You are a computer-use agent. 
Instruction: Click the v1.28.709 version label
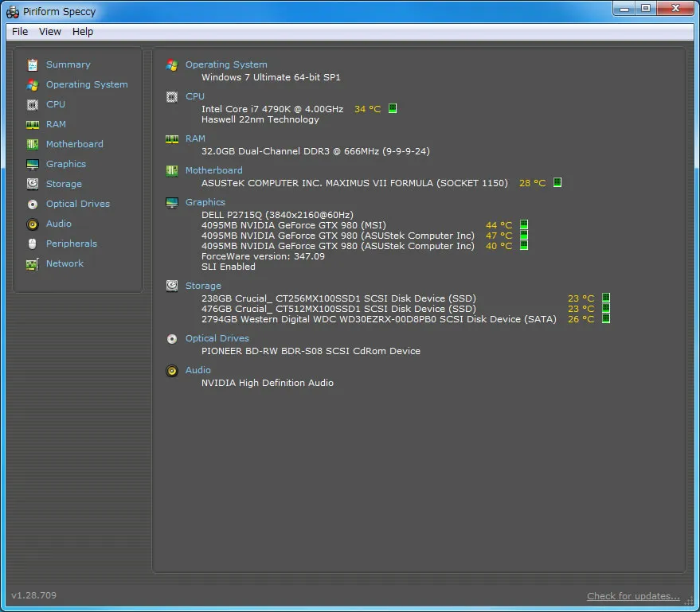[x=34, y=595]
